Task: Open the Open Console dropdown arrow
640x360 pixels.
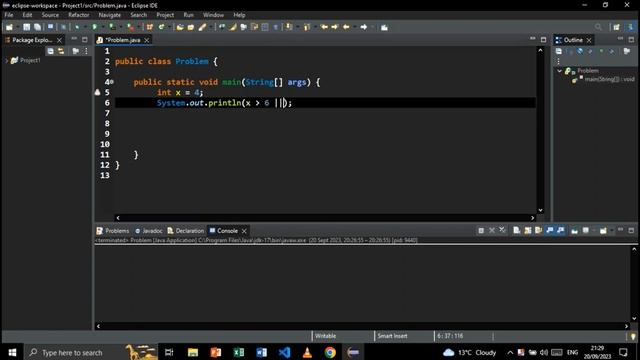Action: tap(611, 231)
